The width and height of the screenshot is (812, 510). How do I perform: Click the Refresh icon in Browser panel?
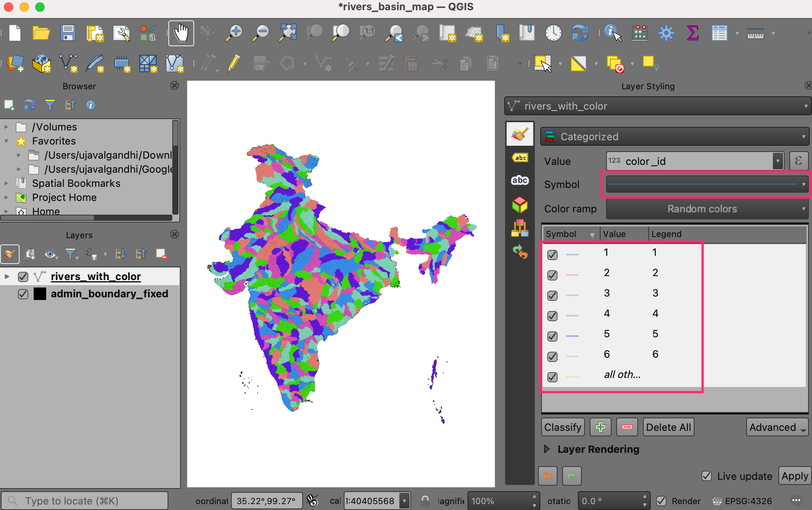29,105
